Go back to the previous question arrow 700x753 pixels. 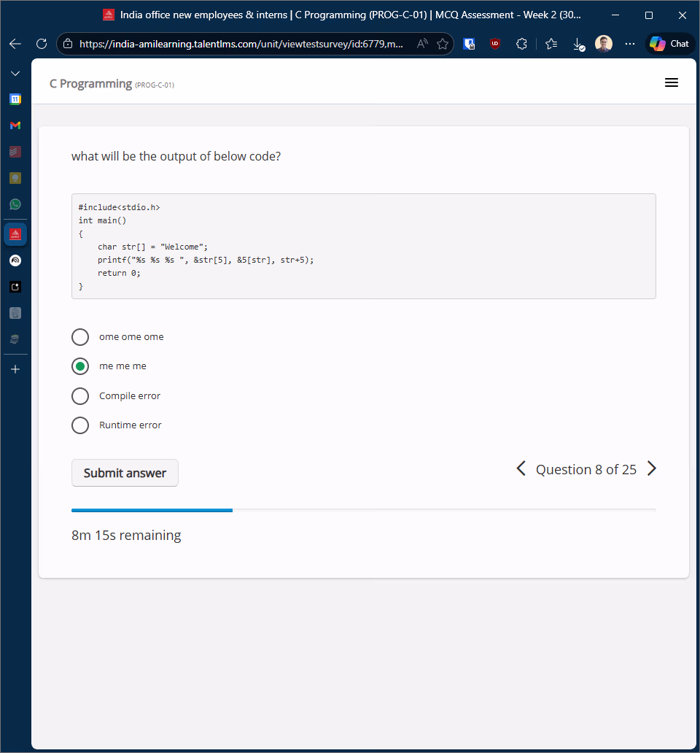tap(521, 469)
